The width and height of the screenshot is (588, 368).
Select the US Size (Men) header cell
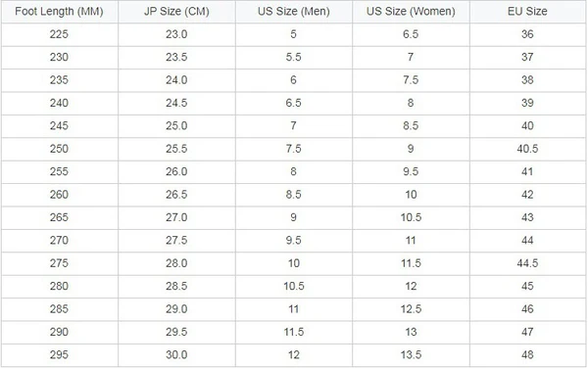click(x=294, y=11)
